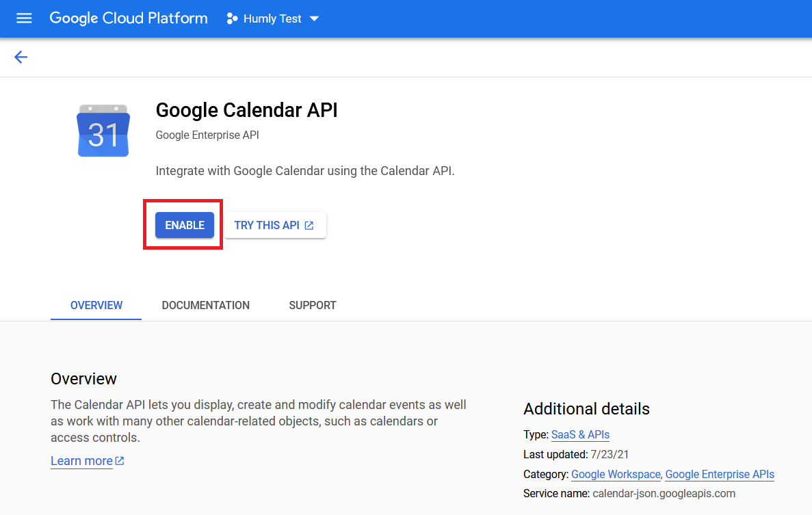Click the external link icon next to Learn more
The height and width of the screenshot is (515, 812).
click(120, 460)
